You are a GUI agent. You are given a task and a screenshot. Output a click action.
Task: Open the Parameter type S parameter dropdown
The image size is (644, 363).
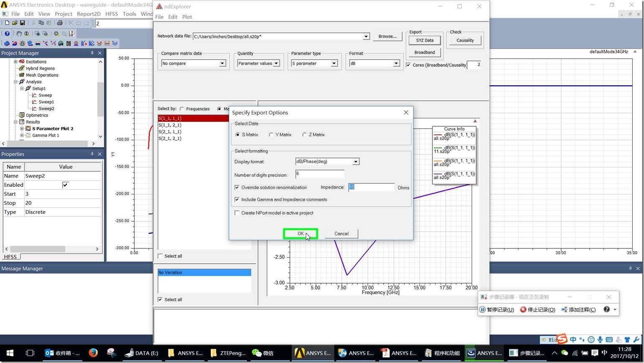point(334,64)
